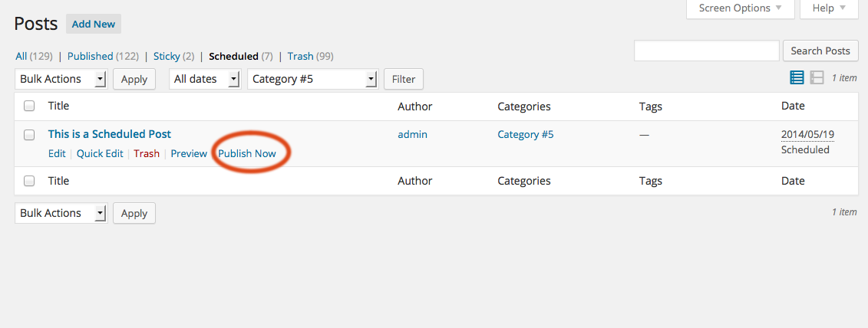Open the top Bulk Actions dropdown

pos(61,79)
